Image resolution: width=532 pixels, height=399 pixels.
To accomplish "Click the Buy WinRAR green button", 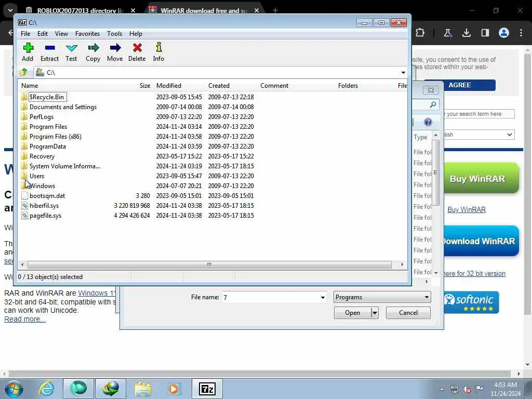I will [481, 179].
